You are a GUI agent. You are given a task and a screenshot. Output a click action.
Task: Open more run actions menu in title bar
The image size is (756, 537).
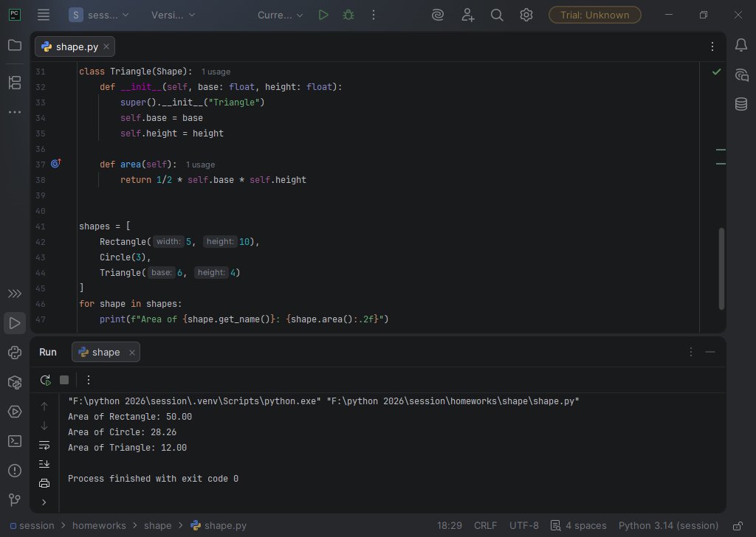(x=373, y=15)
